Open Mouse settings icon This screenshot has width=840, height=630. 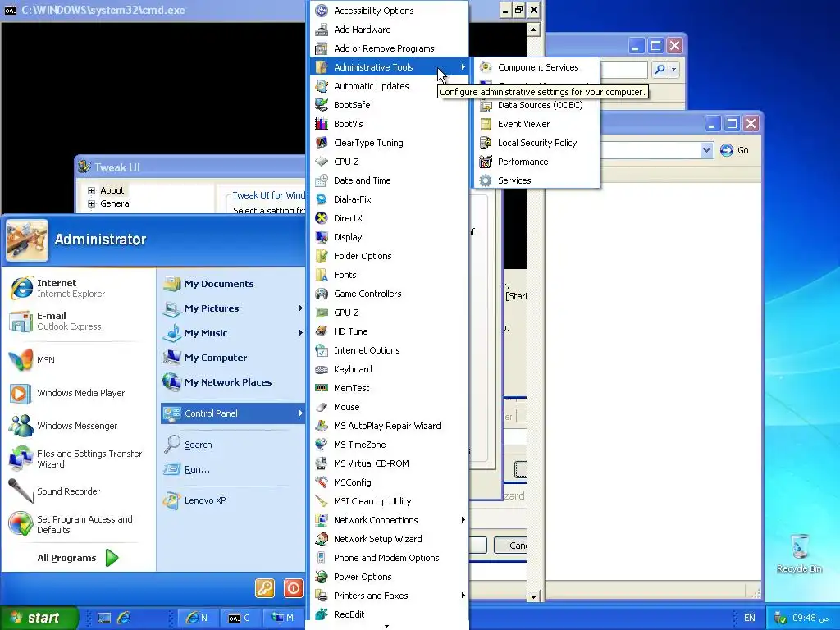coord(322,407)
